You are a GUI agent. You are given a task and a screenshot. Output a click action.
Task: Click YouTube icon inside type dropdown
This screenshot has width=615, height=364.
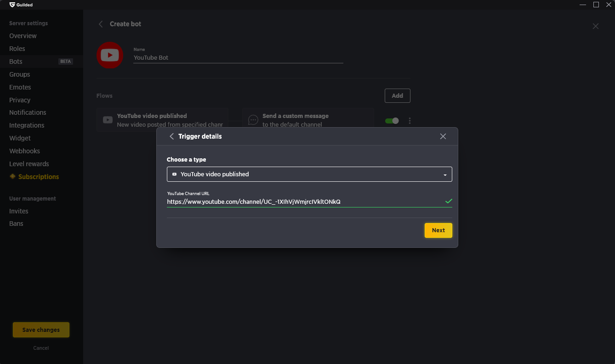(x=174, y=174)
